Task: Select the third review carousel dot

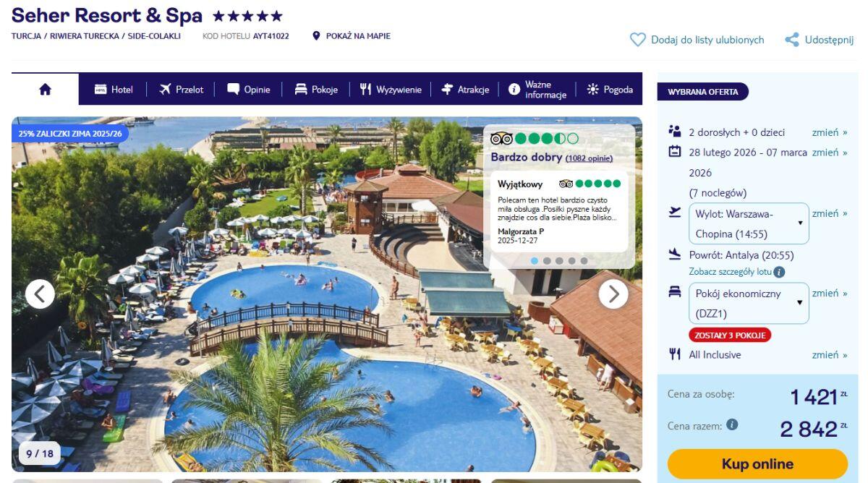Action: click(559, 260)
